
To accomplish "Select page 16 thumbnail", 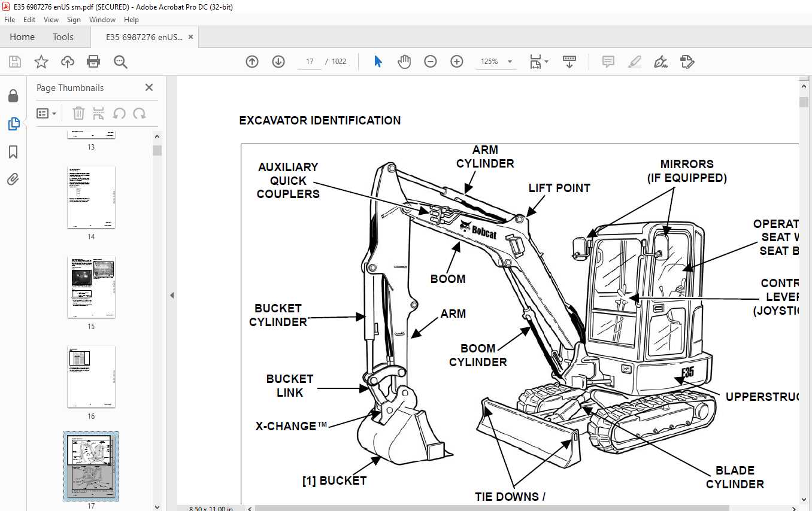I will pyautogui.click(x=91, y=377).
